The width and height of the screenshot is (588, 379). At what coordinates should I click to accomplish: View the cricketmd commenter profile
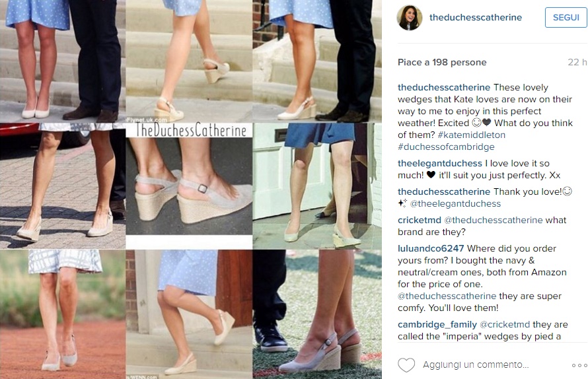tap(420, 220)
